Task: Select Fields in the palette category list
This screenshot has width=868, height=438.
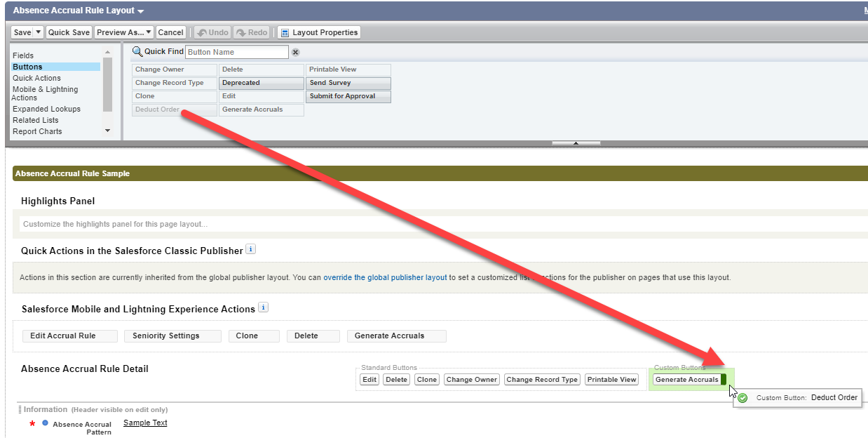Action: (x=23, y=55)
